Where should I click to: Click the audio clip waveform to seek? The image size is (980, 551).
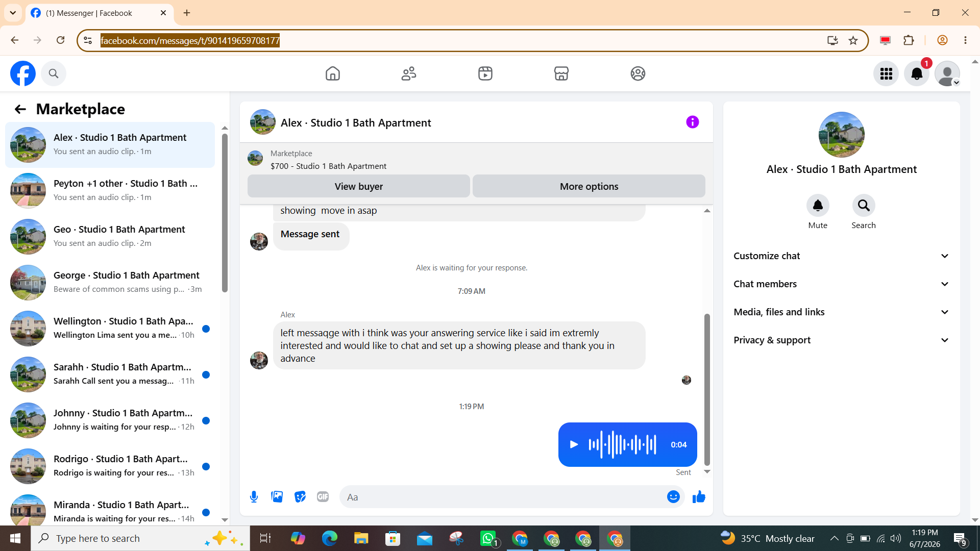point(623,444)
